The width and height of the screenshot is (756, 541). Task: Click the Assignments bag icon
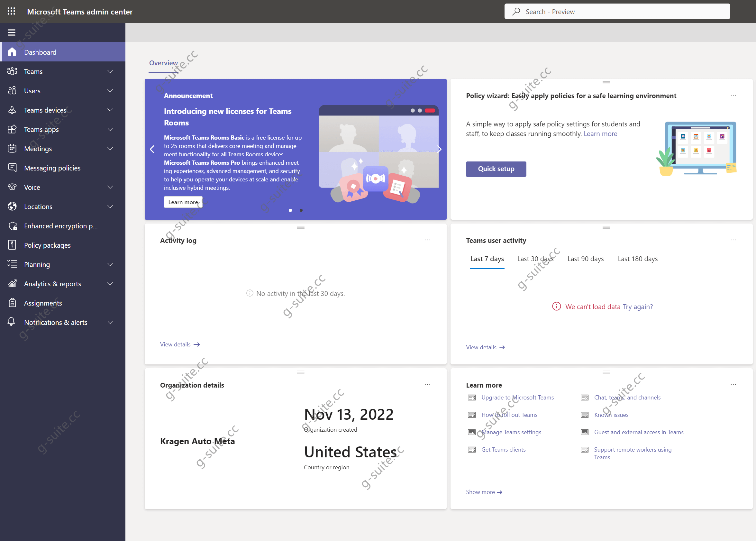click(x=12, y=303)
